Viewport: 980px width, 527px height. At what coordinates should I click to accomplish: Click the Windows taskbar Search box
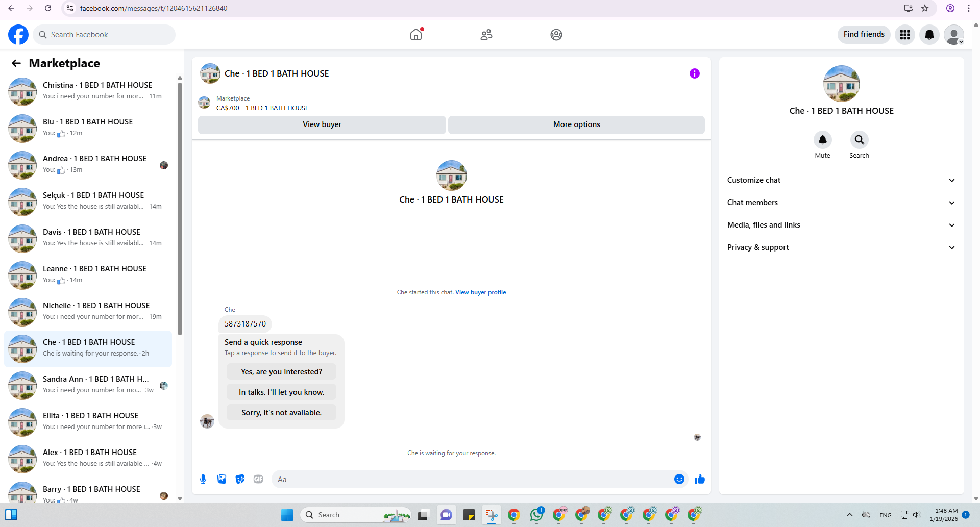[356, 515]
